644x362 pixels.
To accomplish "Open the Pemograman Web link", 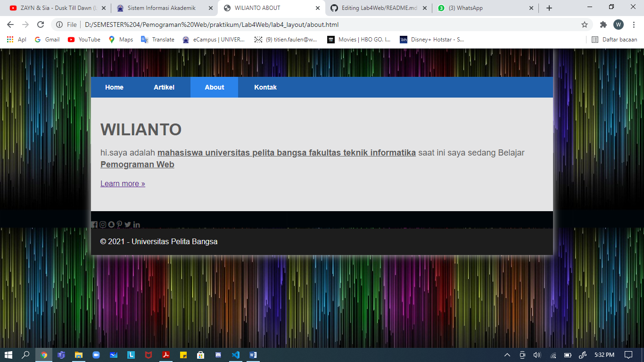I will (137, 164).
